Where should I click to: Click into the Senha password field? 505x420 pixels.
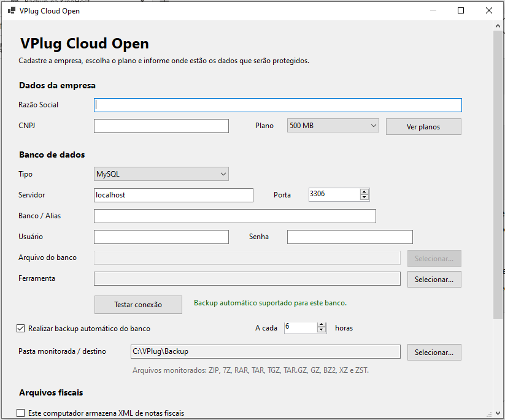tap(350, 237)
